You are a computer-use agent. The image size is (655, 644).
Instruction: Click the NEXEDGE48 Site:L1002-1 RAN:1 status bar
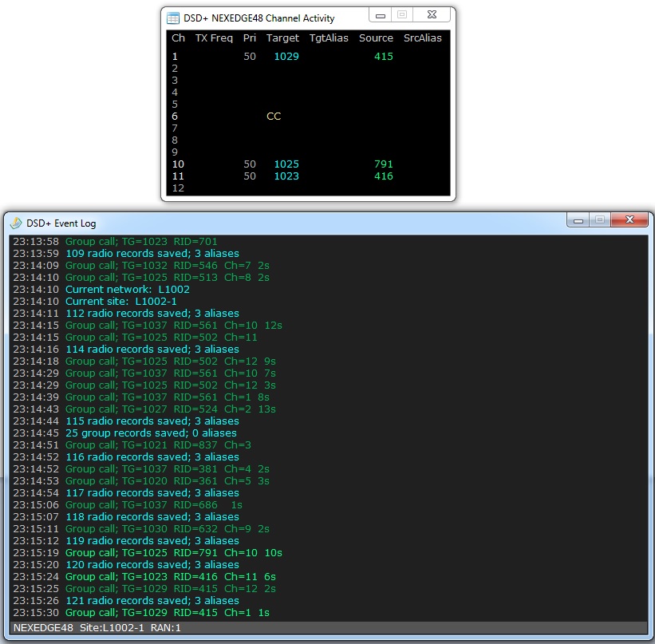click(328, 628)
